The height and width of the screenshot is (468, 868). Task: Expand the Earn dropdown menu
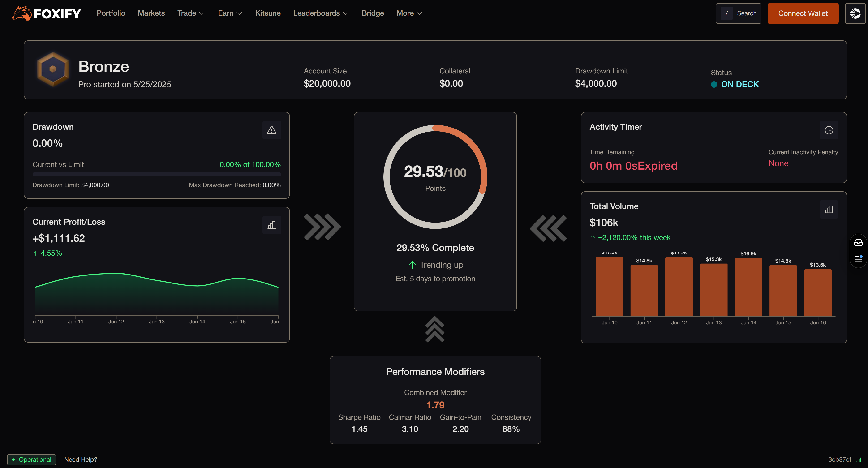(x=230, y=13)
